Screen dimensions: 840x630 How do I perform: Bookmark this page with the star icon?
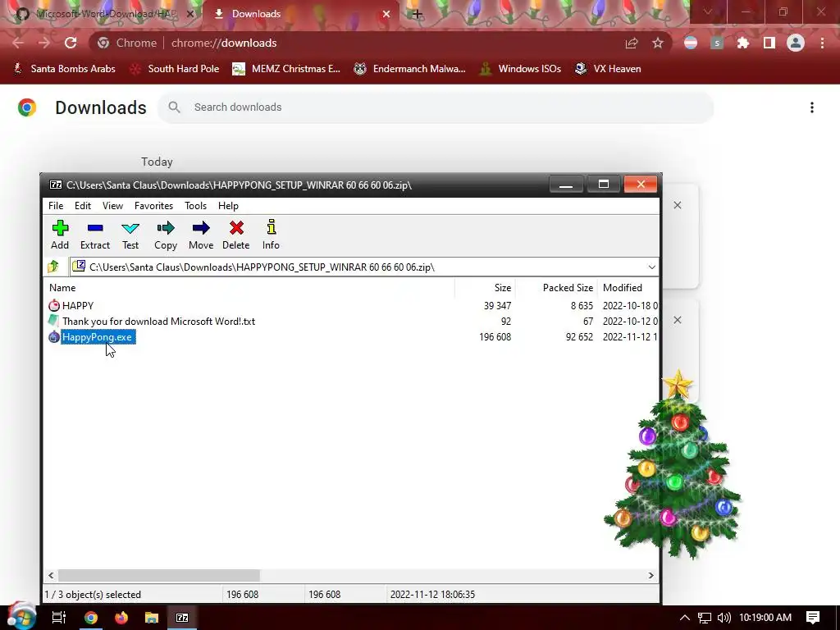coord(658,43)
